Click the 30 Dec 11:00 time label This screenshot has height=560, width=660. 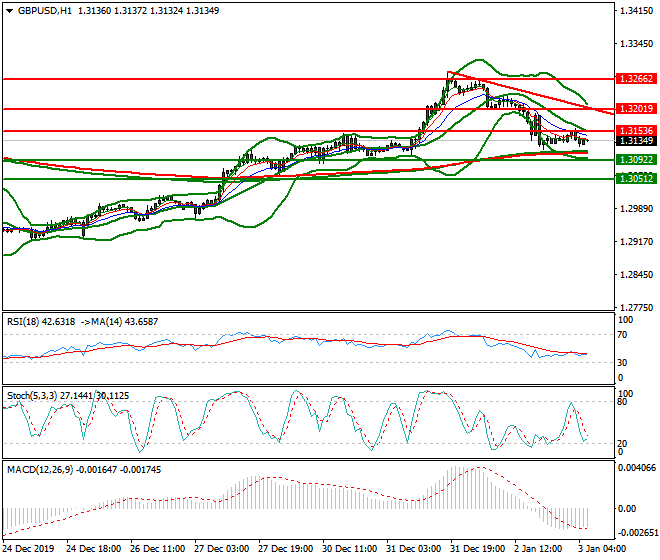(x=349, y=549)
